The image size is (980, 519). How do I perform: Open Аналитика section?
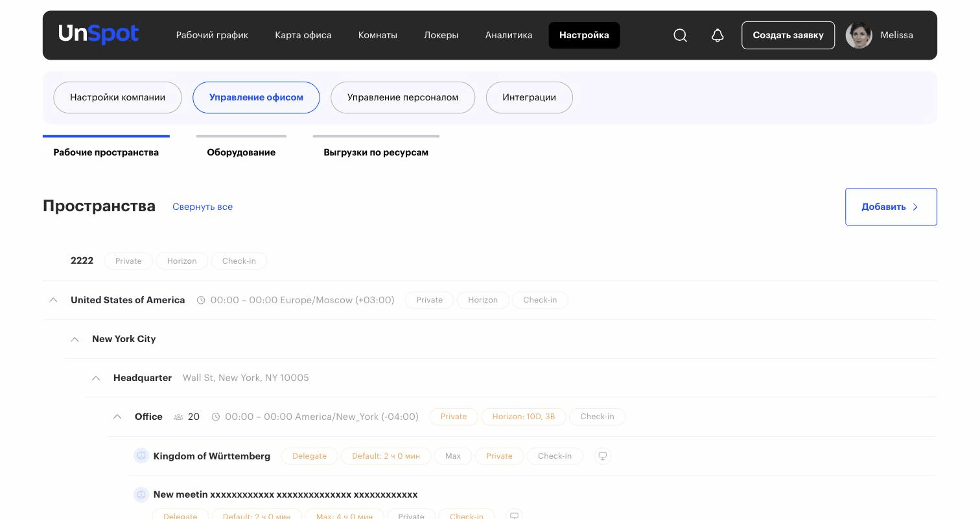point(509,35)
